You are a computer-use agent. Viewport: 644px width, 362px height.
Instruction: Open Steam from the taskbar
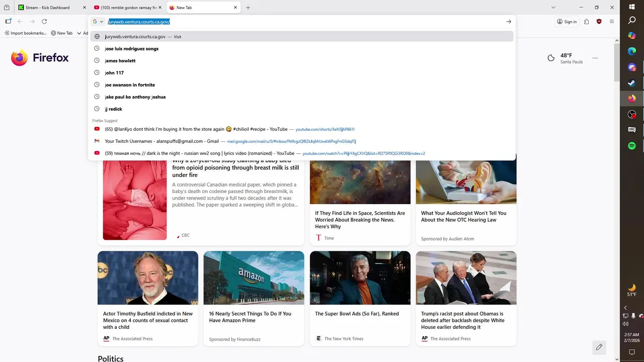632,83
